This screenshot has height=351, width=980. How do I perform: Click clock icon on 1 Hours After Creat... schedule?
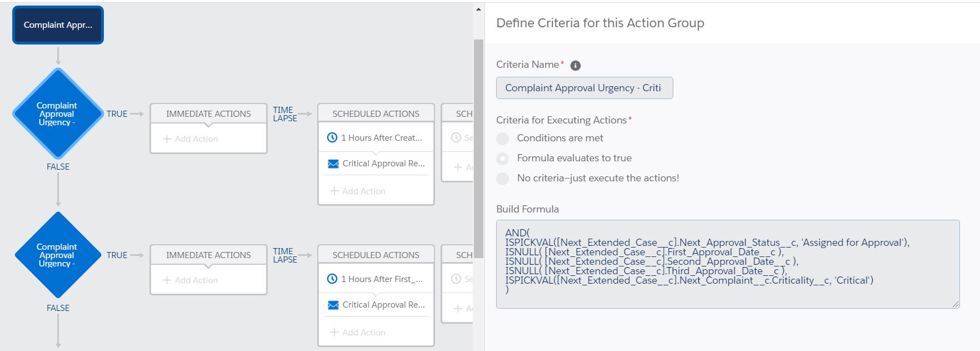(332, 137)
